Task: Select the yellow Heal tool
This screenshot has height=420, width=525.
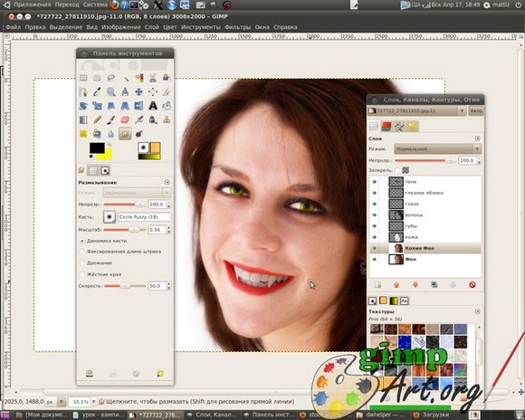Action: point(83,134)
